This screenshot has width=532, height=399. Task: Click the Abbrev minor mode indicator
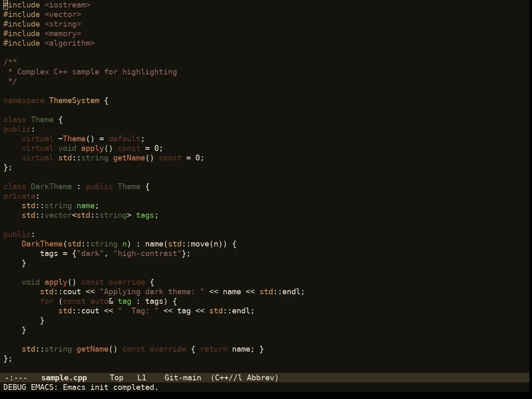click(x=263, y=378)
